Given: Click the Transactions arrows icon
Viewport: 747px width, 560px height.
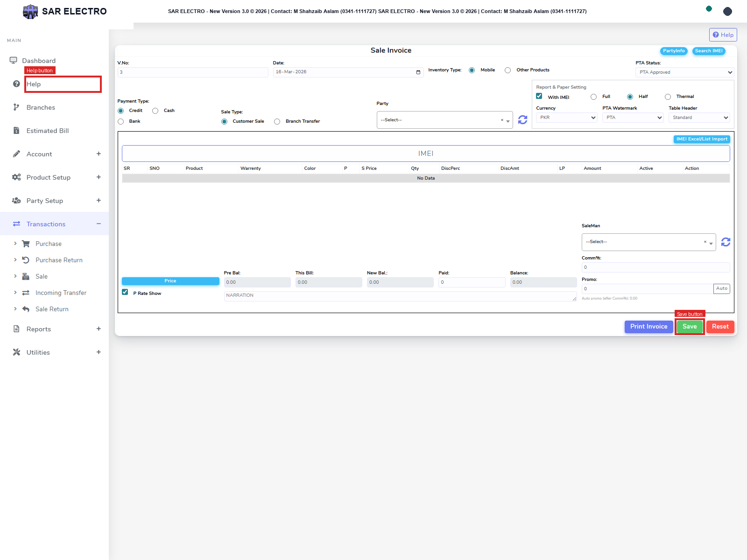Looking at the screenshot, I should tap(16, 224).
